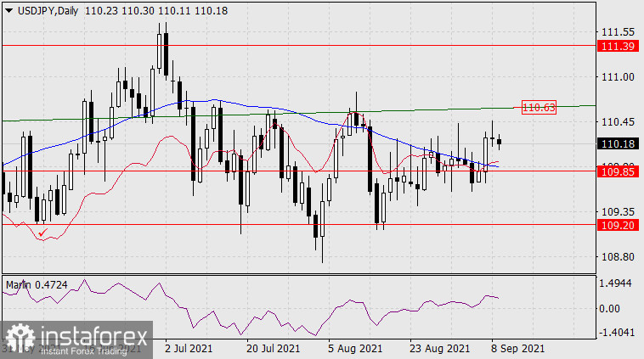Click the 108.80 price axis label
Viewport: 644px width, 359px height.
[x=616, y=256]
